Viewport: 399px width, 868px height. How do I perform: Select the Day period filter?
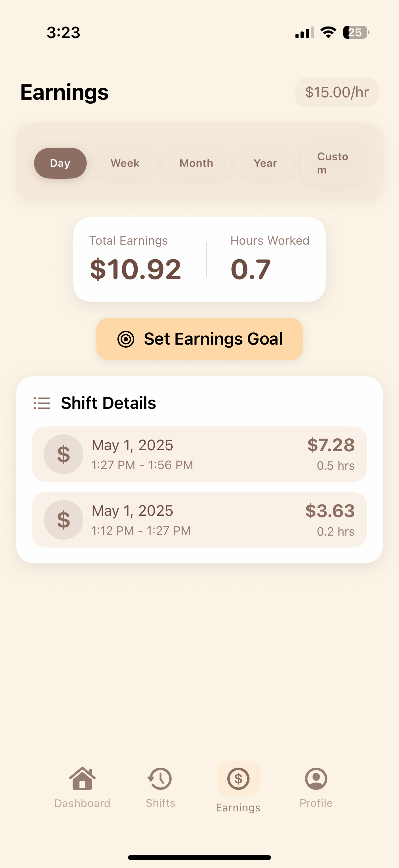tap(60, 163)
